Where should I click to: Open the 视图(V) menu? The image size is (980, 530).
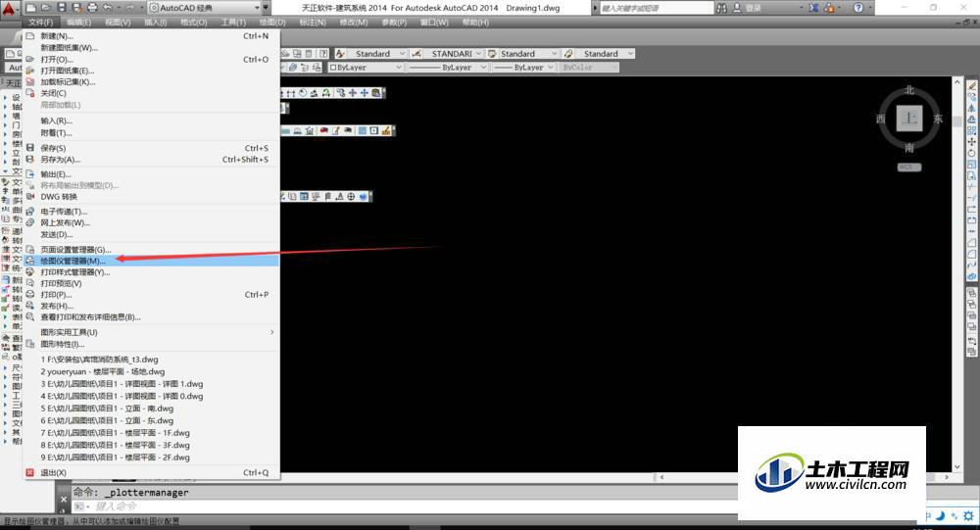point(118,22)
